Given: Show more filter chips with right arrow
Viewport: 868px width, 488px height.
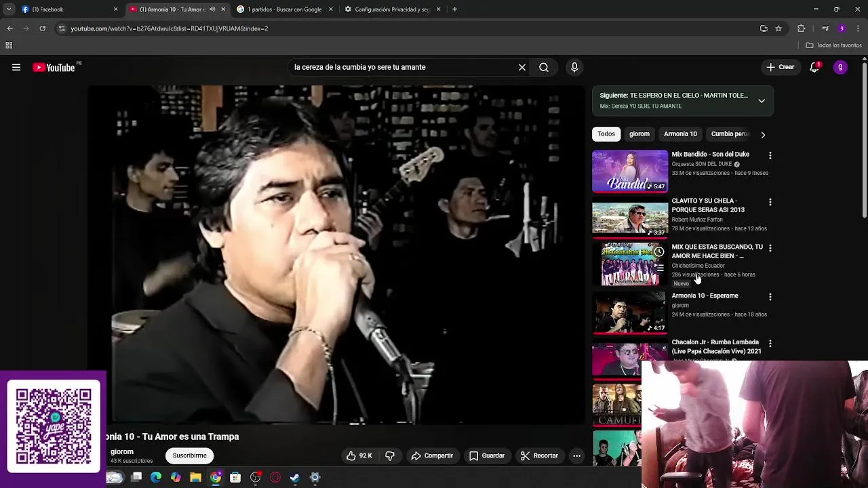Looking at the screenshot, I should click(x=763, y=134).
